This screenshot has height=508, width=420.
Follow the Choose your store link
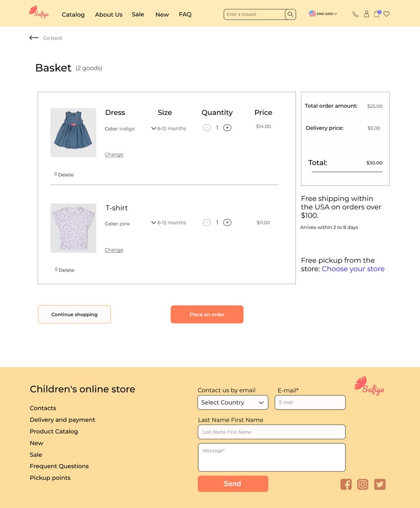[x=353, y=269]
